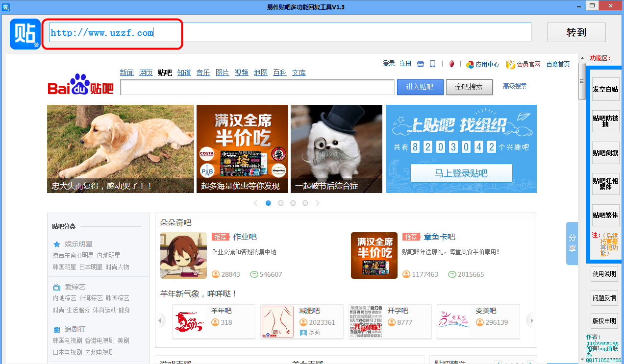Click the blue 贴 logo icon
Screen dimensions: 624x364
point(25,34)
